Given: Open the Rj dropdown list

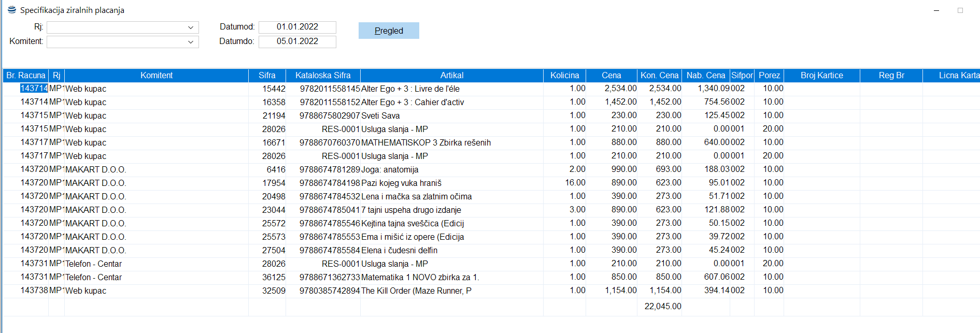Looking at the screenshot, I should (x=190, y=27).
